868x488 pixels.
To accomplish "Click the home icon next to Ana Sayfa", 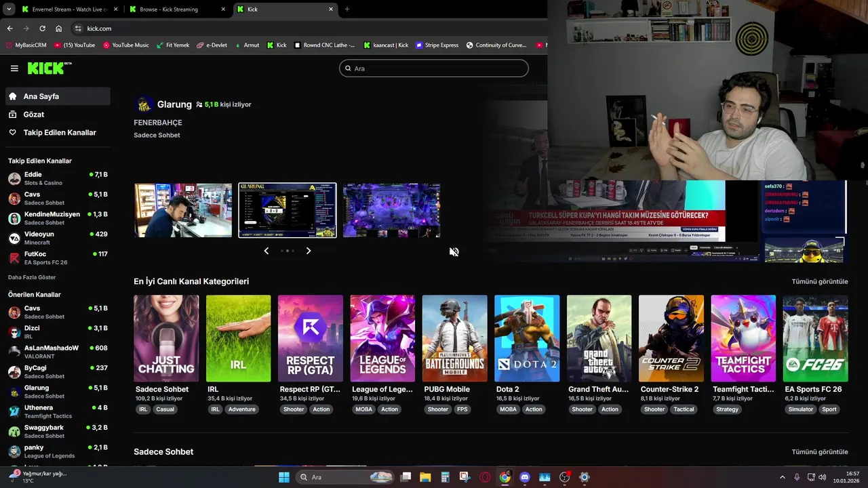I will tap(13, 96).
